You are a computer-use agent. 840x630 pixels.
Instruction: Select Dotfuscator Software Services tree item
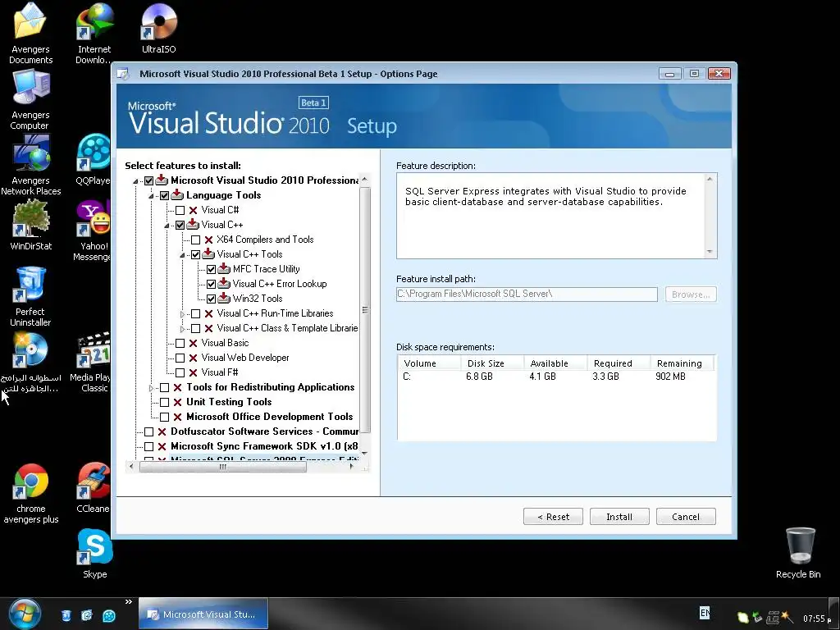(x=264, y=431)
